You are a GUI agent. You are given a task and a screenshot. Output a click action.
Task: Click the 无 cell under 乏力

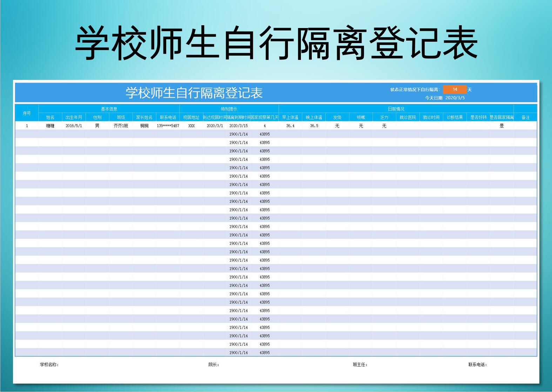coord(384,126)
